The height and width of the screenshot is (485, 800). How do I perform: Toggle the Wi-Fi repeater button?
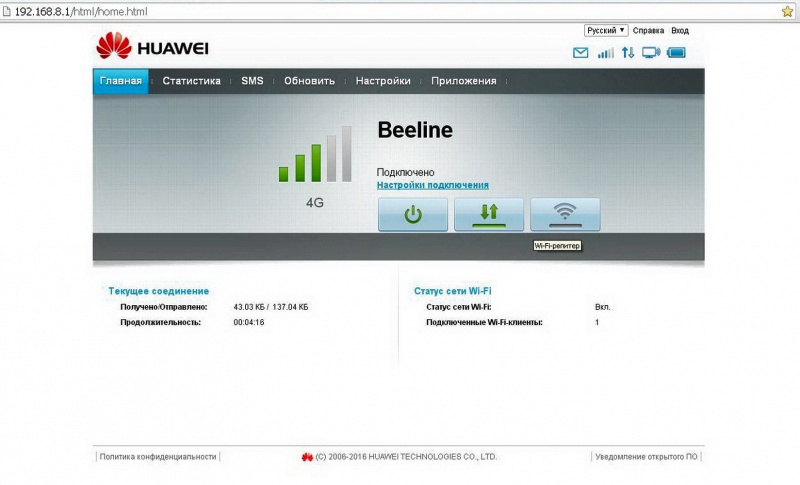coord(565,215)
